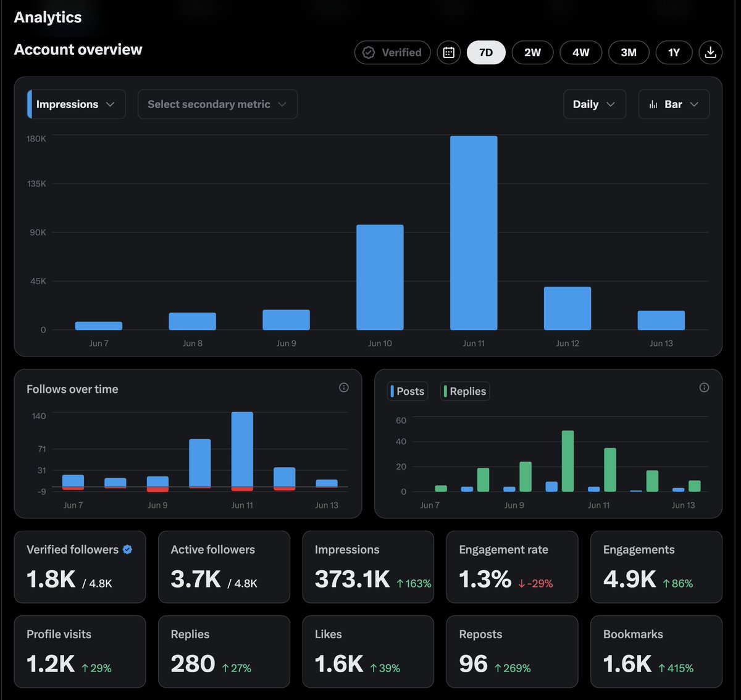Click the 86% engagements change value
Image resolution: width=741 pixels, height=700 pixels.
[x=678, y=583]
